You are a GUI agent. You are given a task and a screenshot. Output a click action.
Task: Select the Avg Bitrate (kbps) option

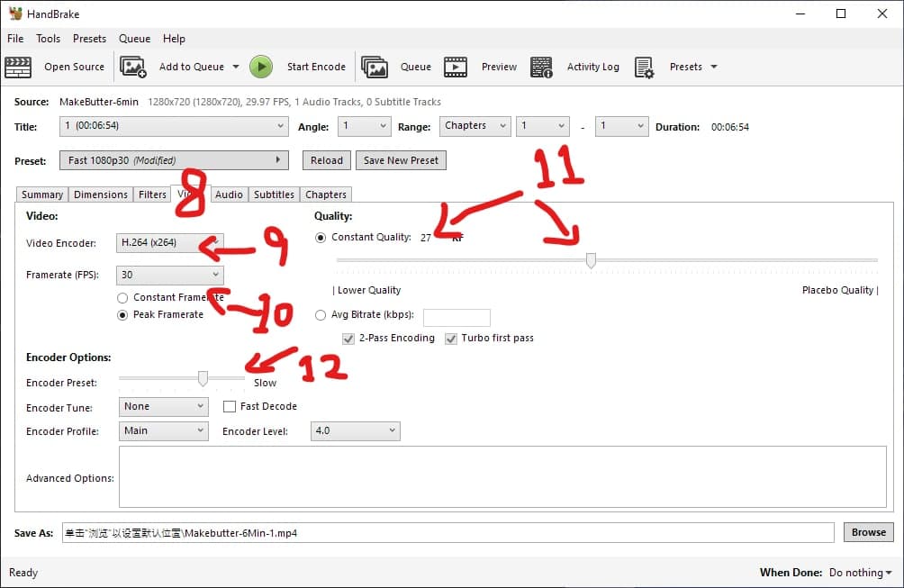[x=321, y=315]
